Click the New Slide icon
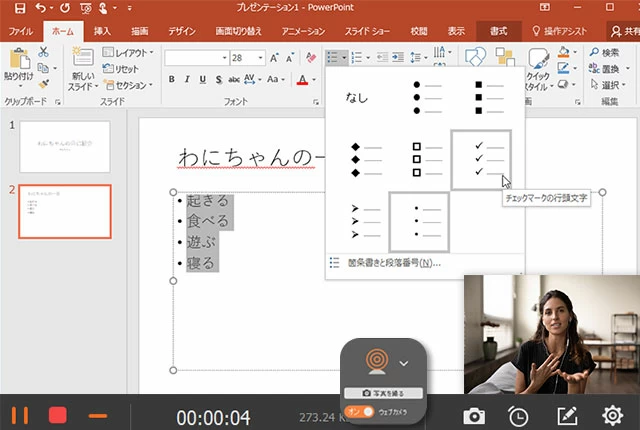 point(83,57)
